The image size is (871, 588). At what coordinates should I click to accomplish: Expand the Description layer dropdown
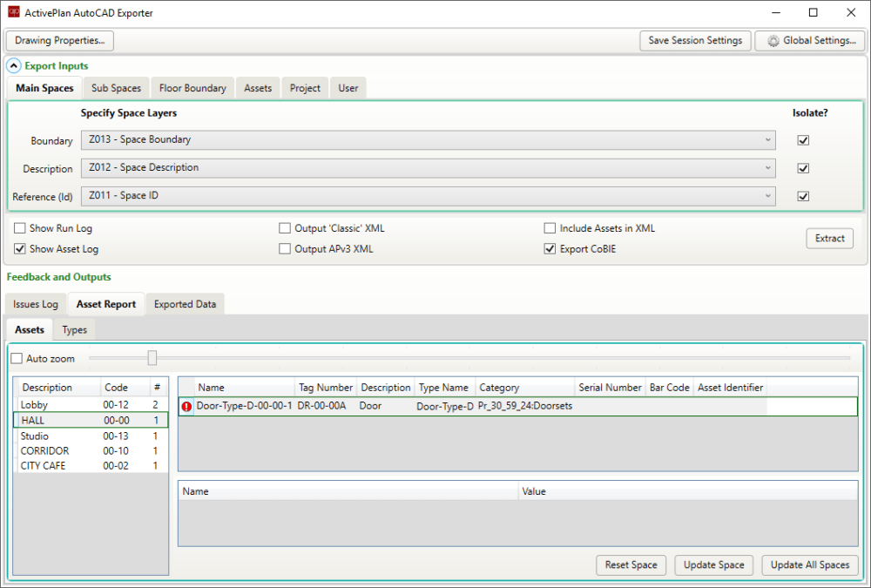click(428, 168)
